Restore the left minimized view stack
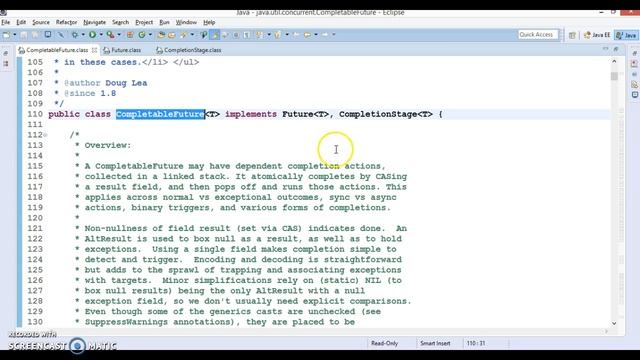Screen dimensions: 640x360 pyautogui.click(x=6, y=53)
